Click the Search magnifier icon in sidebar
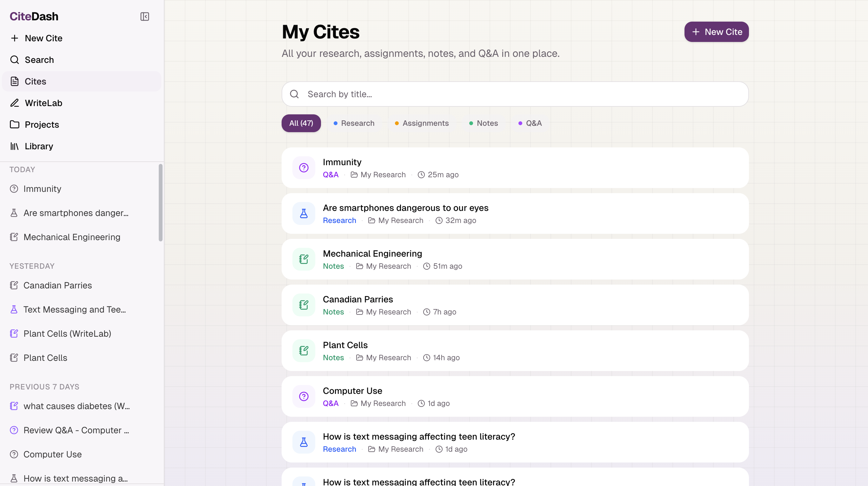 tap(15, 60)
